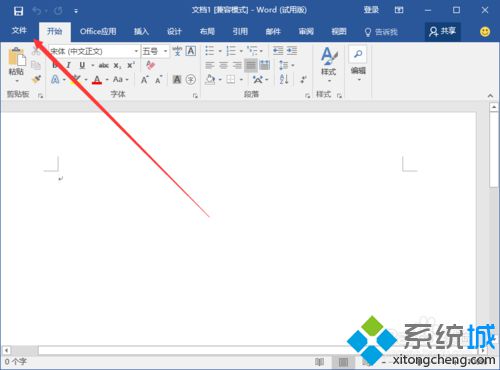
Task: Select the Format Painter brush icon
Action: point(36,79)
